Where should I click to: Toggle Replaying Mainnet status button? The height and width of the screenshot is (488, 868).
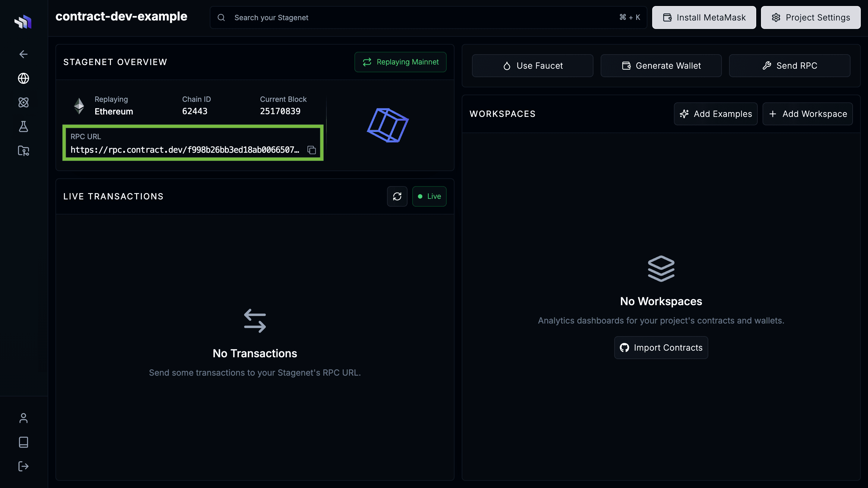tap(400, 62)
